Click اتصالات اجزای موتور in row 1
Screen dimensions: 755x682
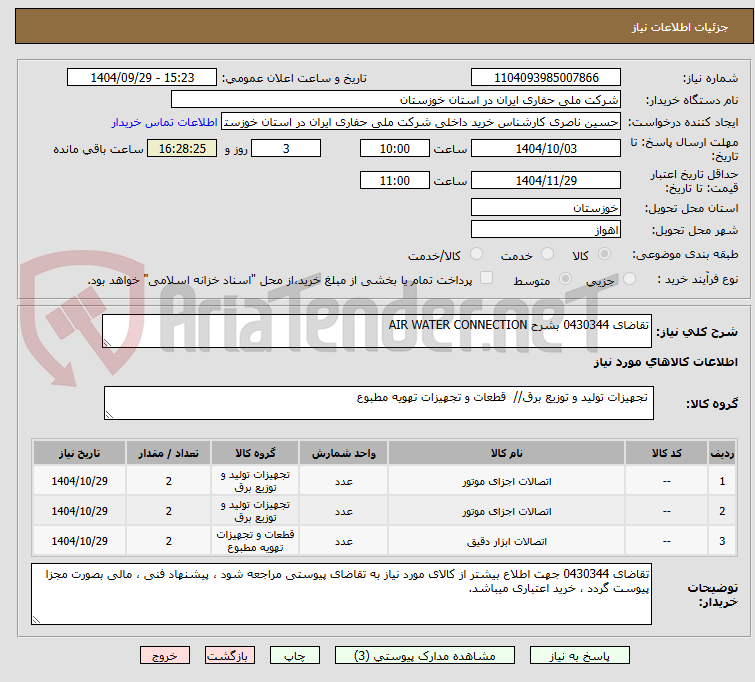[507, 481]
